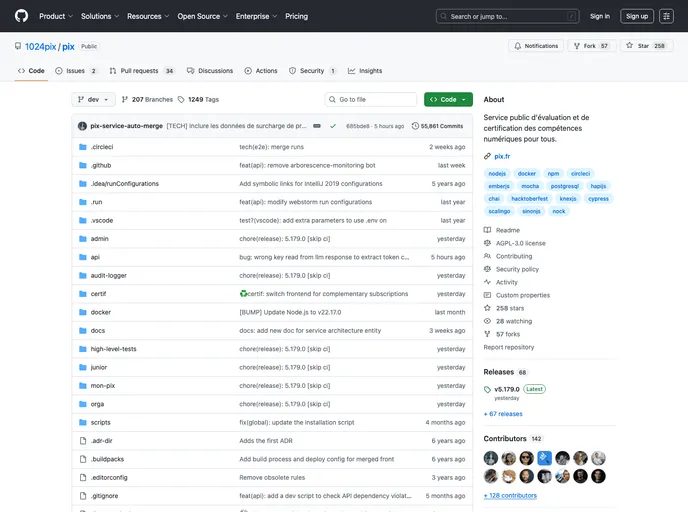Expand the Product menu in header
Screen dimensions: 688x512
[x=55, y=16]
